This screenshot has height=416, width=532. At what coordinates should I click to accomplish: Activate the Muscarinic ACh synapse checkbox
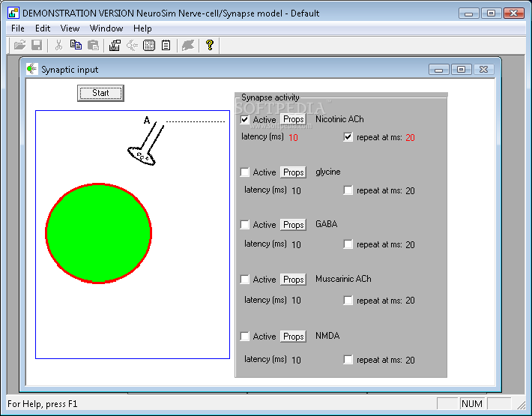tap(244, 280)
